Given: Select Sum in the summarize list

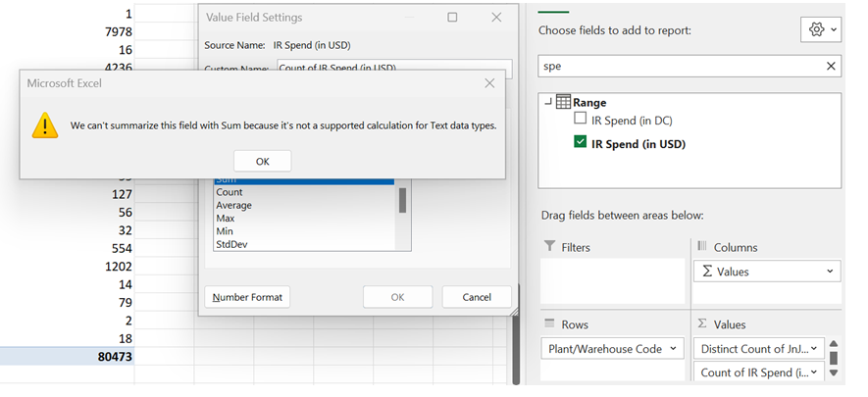Looking at the screenshot, I should (x=304, y=180).
